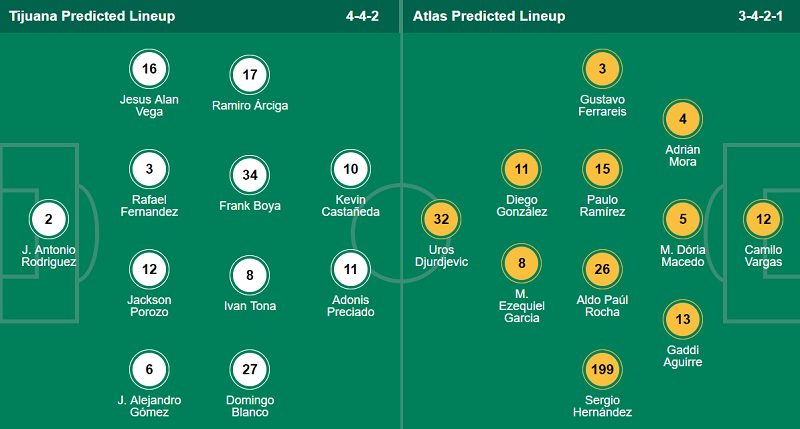Viewport: 800px width, 429px height.
Task: Open the Tijuana Predicted Lineup header
Action: pyautogui.click(x=91, y=16)
